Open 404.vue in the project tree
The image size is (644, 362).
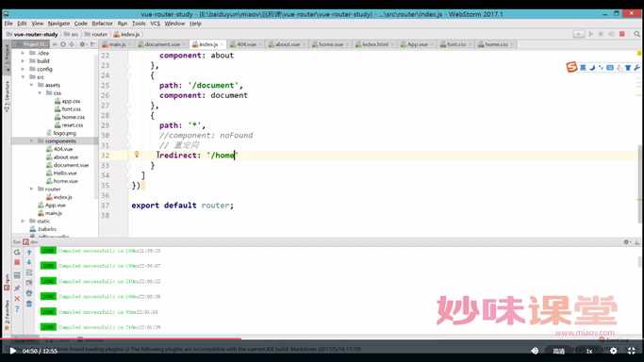click(x=63, y=149)
